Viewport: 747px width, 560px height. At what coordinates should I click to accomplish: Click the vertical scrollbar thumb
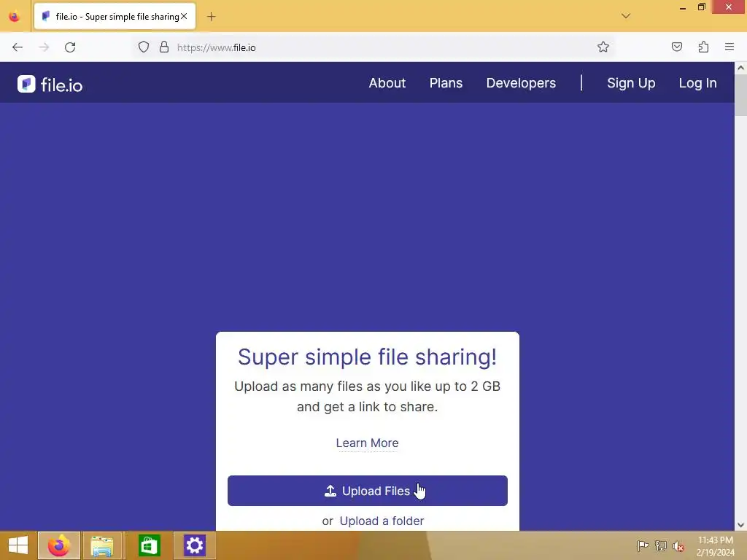(x=740, y=96)
